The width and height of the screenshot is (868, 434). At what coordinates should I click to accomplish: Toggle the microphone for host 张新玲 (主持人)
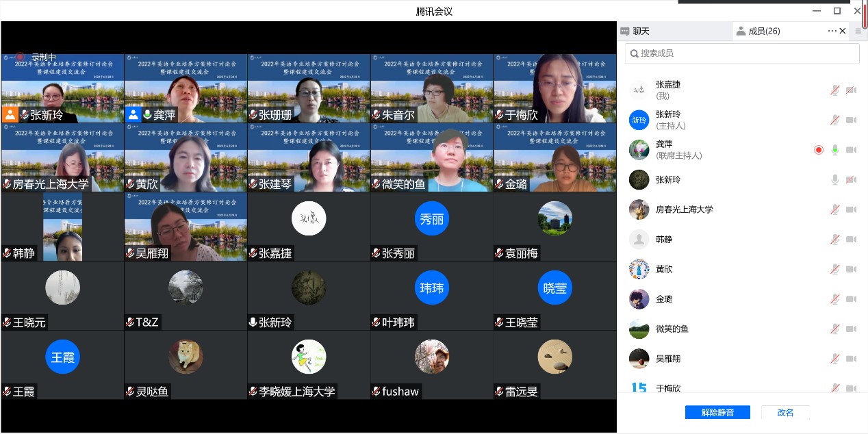pos(834,120)
